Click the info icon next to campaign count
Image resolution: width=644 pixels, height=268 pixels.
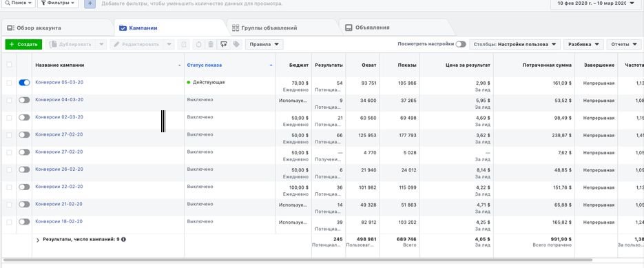(123, 239)
